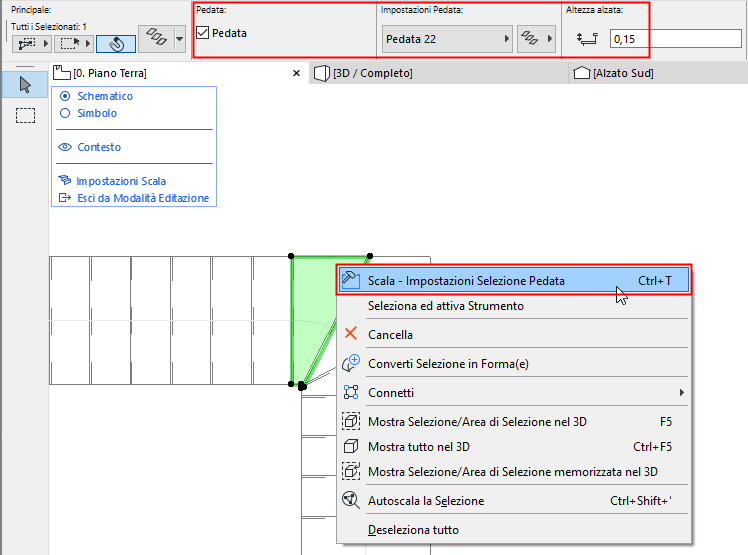
Task: Choose Deseleziona tutto
Action: [x=514, y=530]
